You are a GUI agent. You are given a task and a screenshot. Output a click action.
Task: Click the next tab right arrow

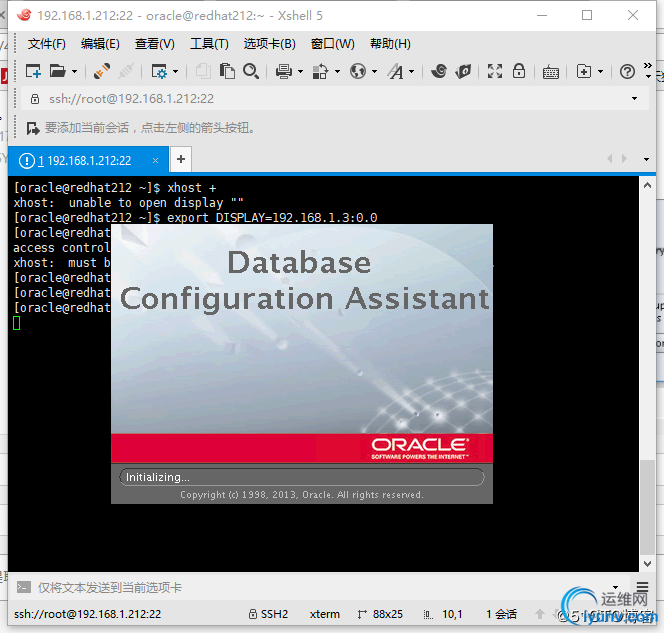point(624,159)
